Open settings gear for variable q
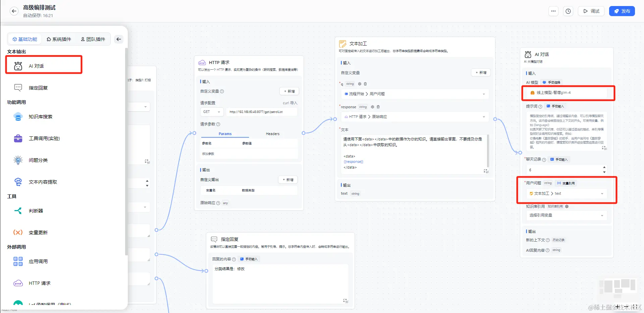 coord(360,84)
